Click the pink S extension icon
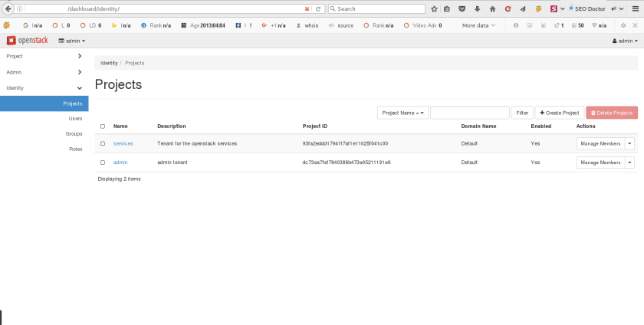Image resolution: width=644 pixels, height=325 pixels. point(554,8)
